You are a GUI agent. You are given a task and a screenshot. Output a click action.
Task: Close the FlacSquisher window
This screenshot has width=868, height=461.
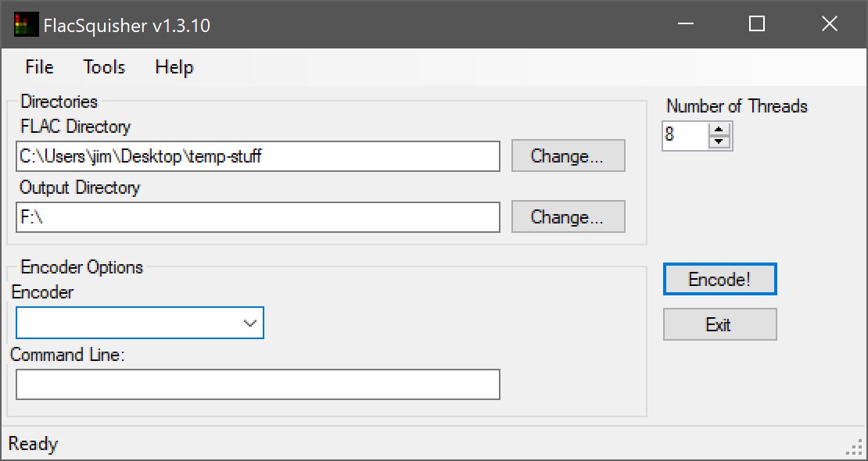[829, 25]
